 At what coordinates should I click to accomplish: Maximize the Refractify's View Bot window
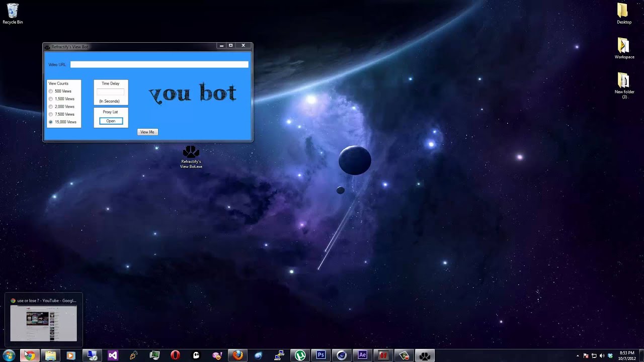(x=231, y=46)
